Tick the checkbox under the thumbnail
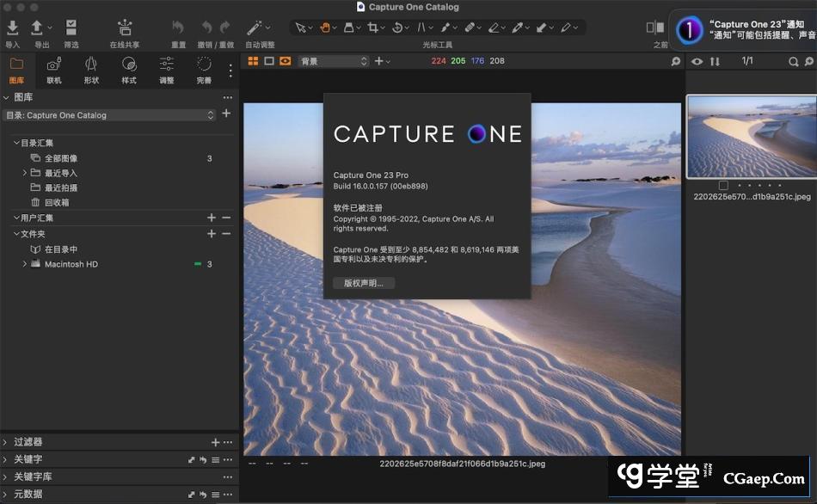Screen dimensions: 817x504 point(723,185)
